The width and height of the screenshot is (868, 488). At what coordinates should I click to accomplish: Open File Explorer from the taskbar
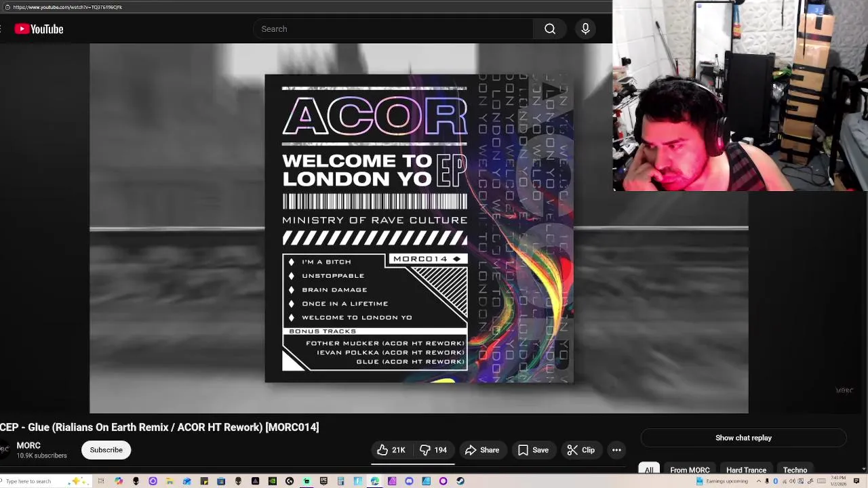pos(170,481)
